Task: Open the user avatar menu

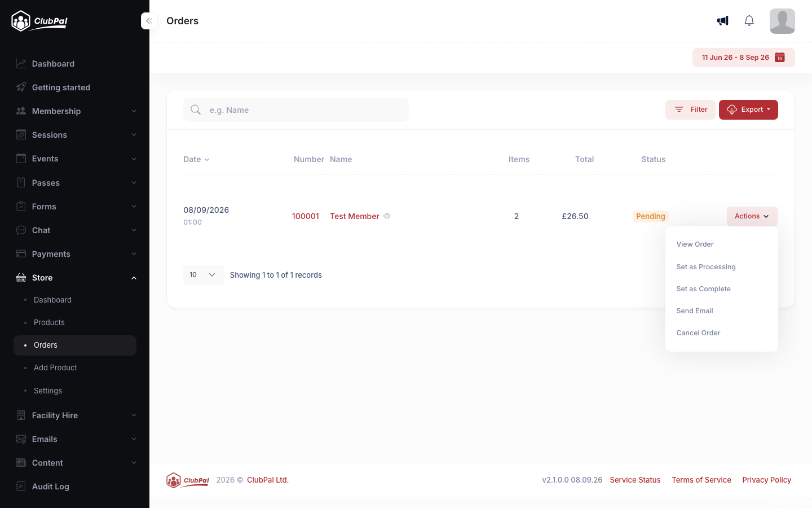Action: click(x=782, y=21)
